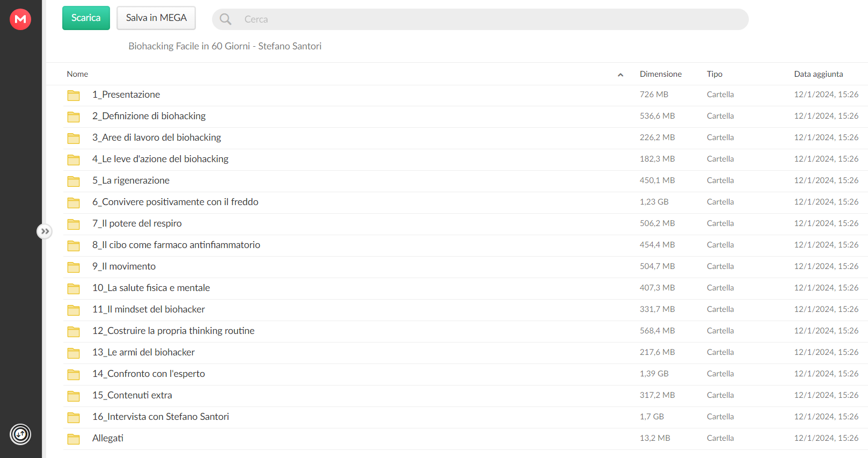Click the 217,6 MB size value

point(657,352)
